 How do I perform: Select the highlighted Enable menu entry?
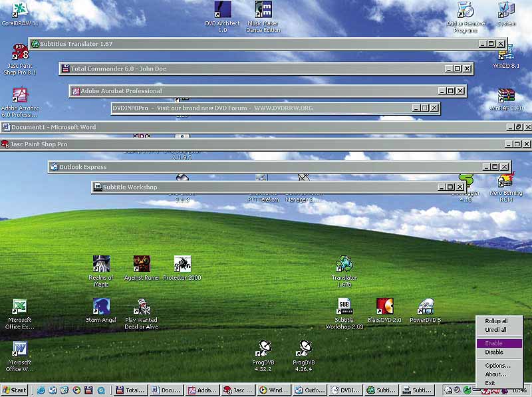[x=499, y=343]
